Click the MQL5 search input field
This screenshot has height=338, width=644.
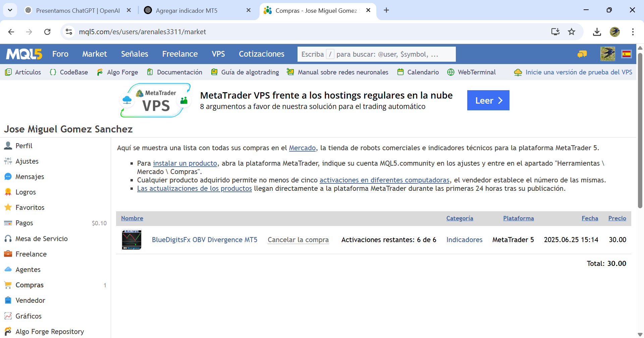point(376,54)
